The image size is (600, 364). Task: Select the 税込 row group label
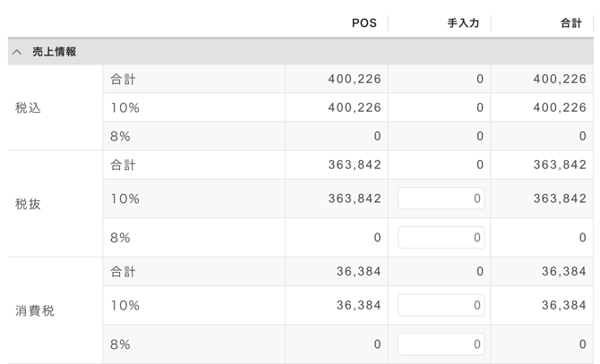pyautogui.click(x=29, y=107)
